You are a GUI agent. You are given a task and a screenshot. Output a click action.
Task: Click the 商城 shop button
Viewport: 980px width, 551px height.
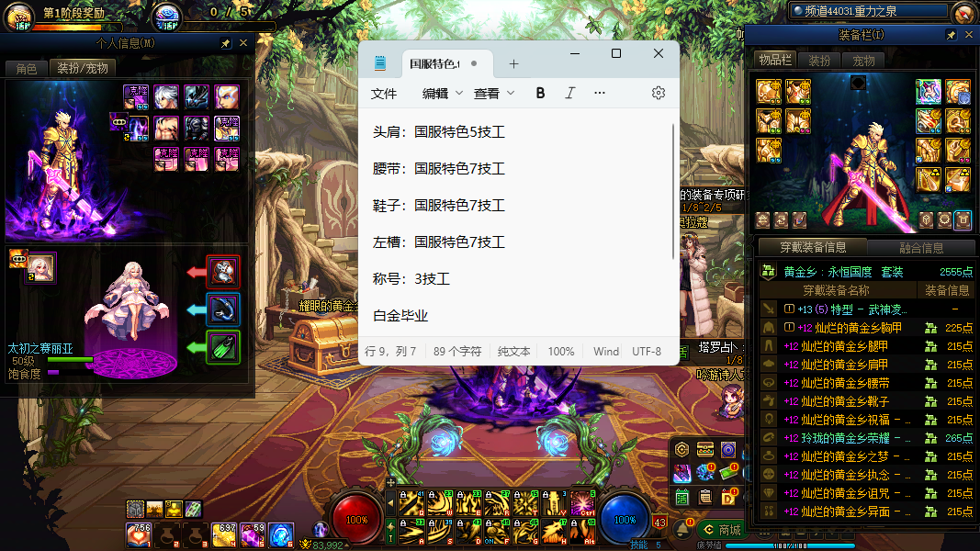pos(721,529)
